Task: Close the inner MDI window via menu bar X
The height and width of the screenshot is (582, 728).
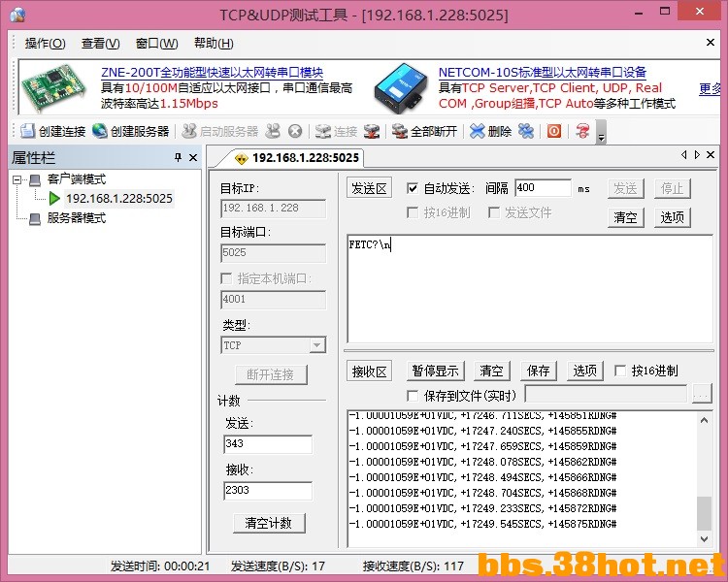Action: (x=711, y=43)
